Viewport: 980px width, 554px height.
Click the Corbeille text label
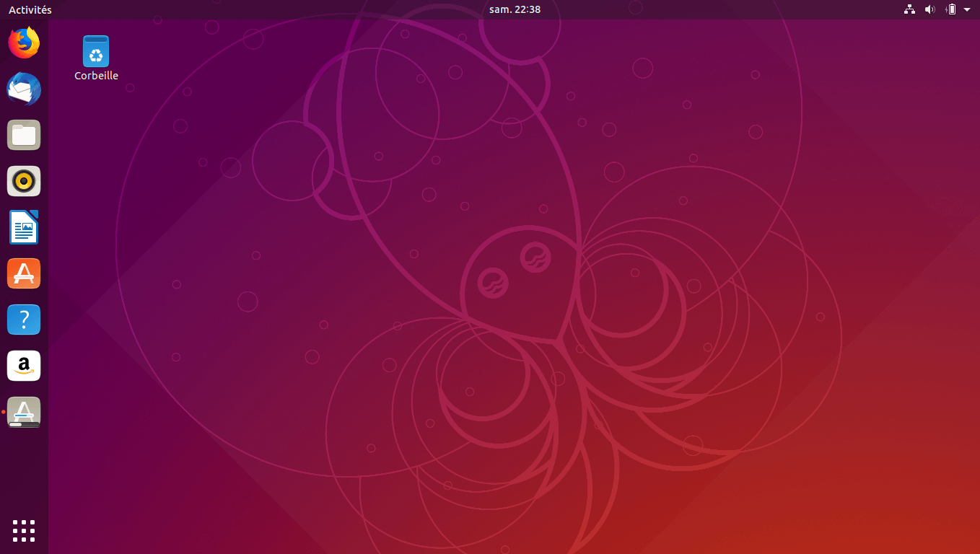96,76
